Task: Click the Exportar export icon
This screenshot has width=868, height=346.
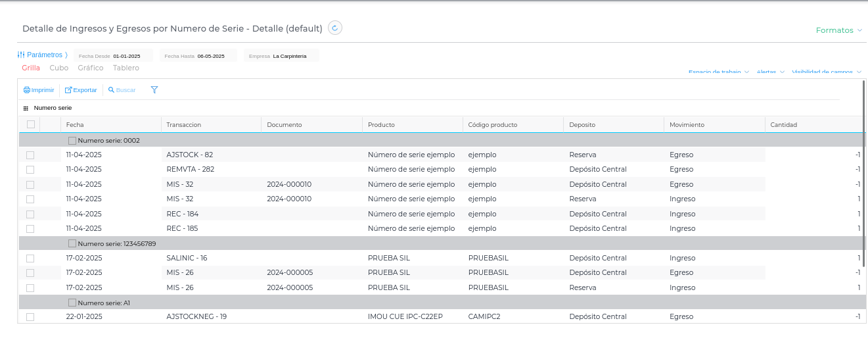Action: (68, 90)
